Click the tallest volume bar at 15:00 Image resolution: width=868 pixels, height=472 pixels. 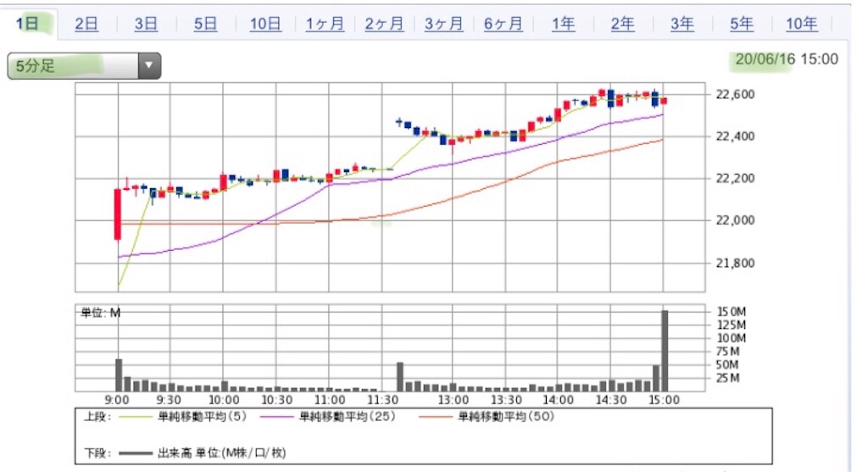(665, 351)
